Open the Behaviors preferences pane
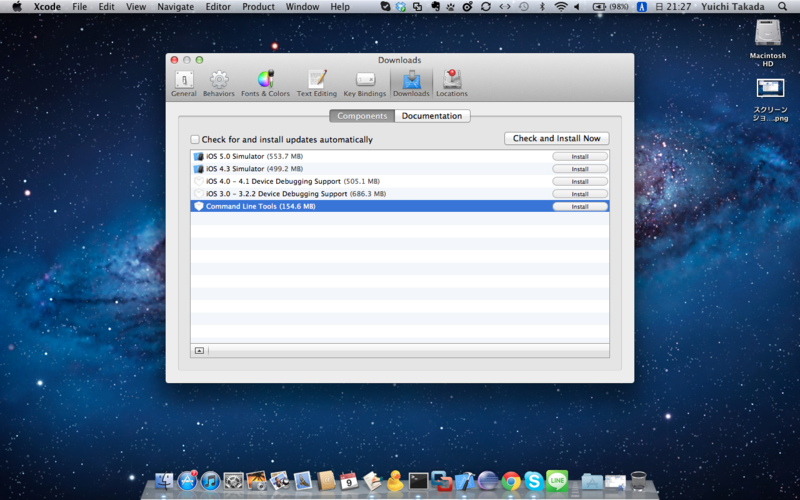This screenshot has height=500, width=800. pos(219,84)
